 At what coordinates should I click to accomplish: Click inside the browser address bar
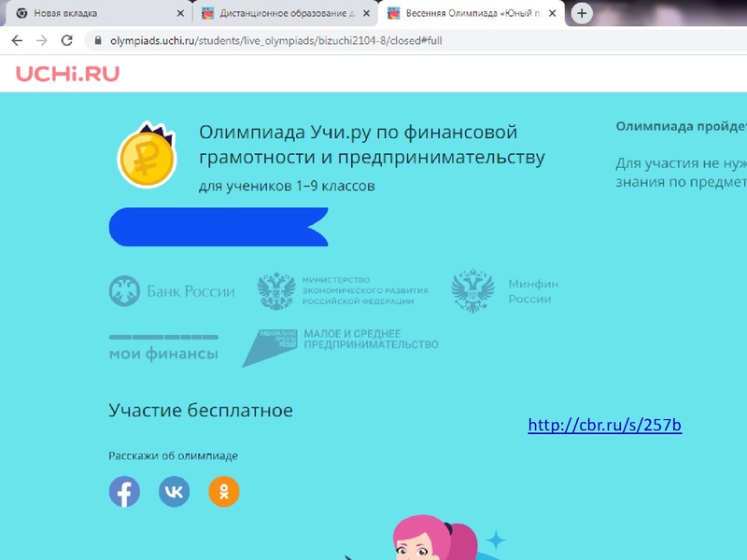pos(280,42)
